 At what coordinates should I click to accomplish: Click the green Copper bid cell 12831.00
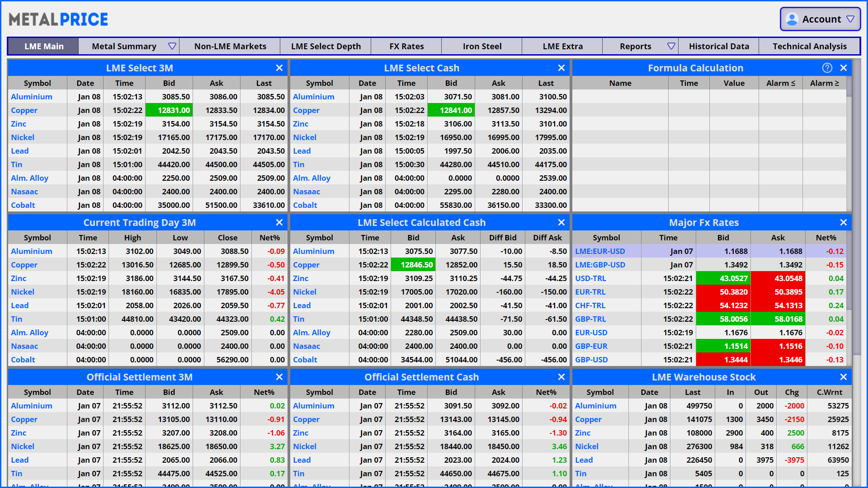(169, 110)
